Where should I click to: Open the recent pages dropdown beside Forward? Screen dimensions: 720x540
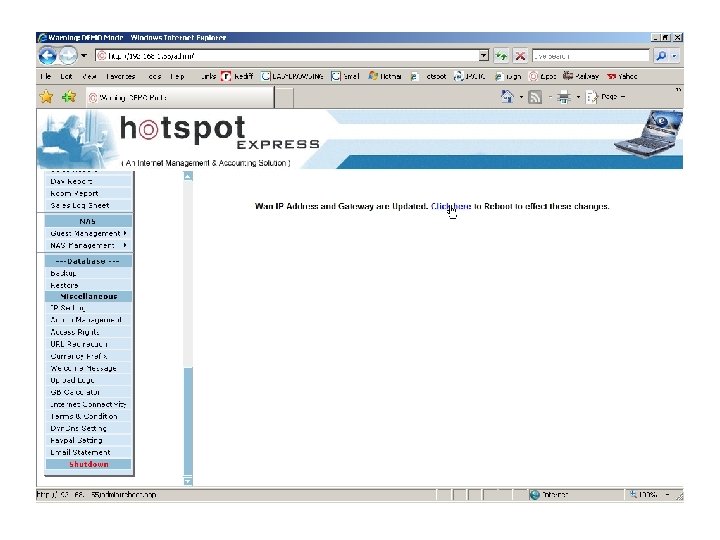tap(84, 56)
